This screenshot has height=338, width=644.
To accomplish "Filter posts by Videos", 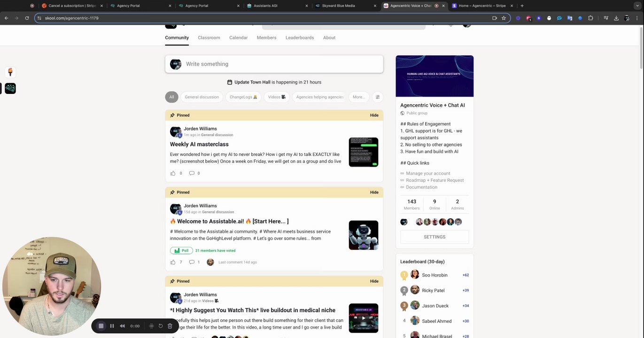I will [277, 97].
